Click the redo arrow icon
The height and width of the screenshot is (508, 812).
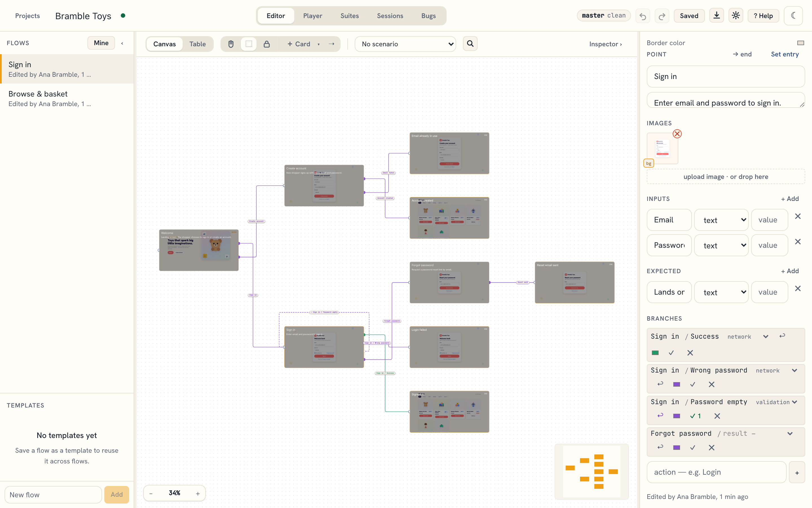(662, 16)
